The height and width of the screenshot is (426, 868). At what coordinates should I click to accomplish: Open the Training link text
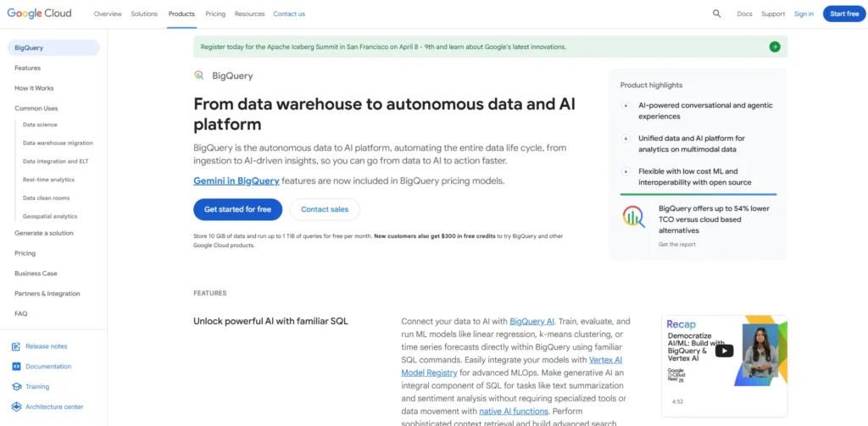(x=37, y=387)
